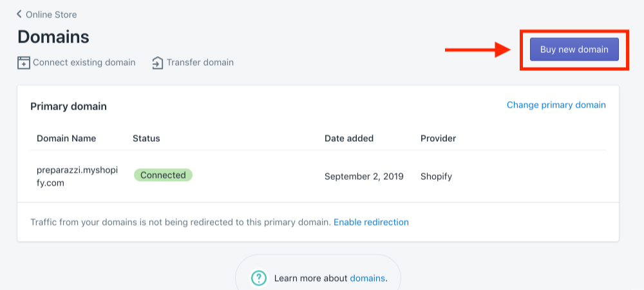Click the green Connected status badge
The height and width of the screenshot is (290, 644).
coord(163,175)
